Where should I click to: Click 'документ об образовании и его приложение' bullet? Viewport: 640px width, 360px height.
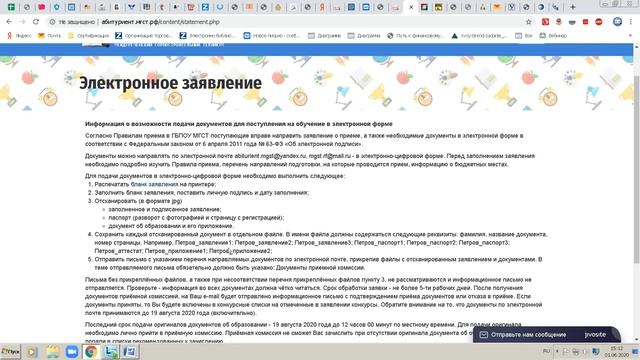click(171, 226)
